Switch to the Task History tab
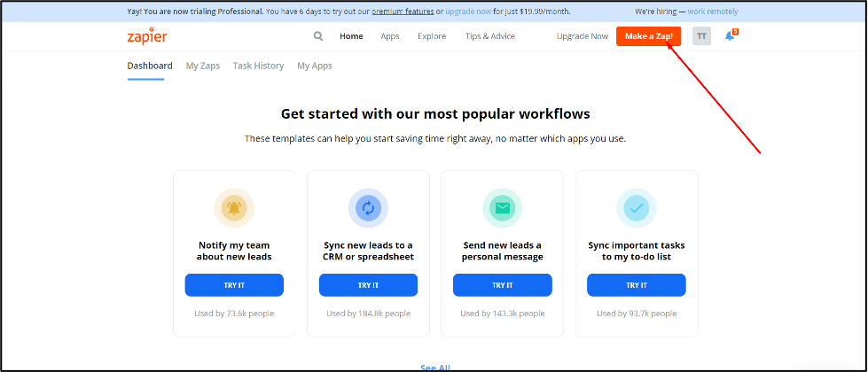The height and width of the screenshot is (372, 868). 258,66
